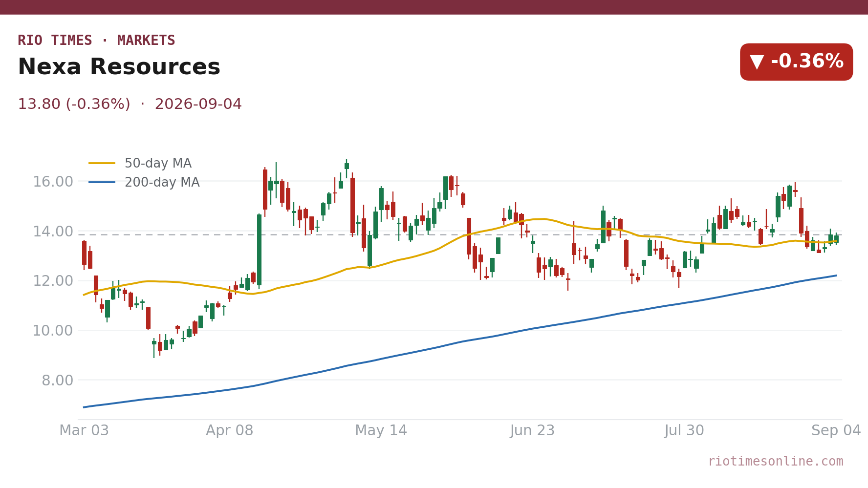Click the Mar 03 date label
868x488 pixels.
click(84, 431)
